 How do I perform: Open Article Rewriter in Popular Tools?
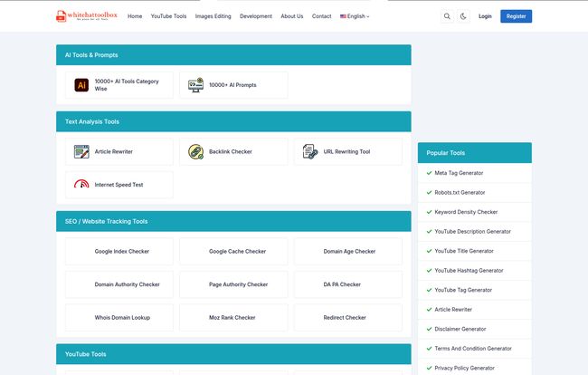pos(453,310)
